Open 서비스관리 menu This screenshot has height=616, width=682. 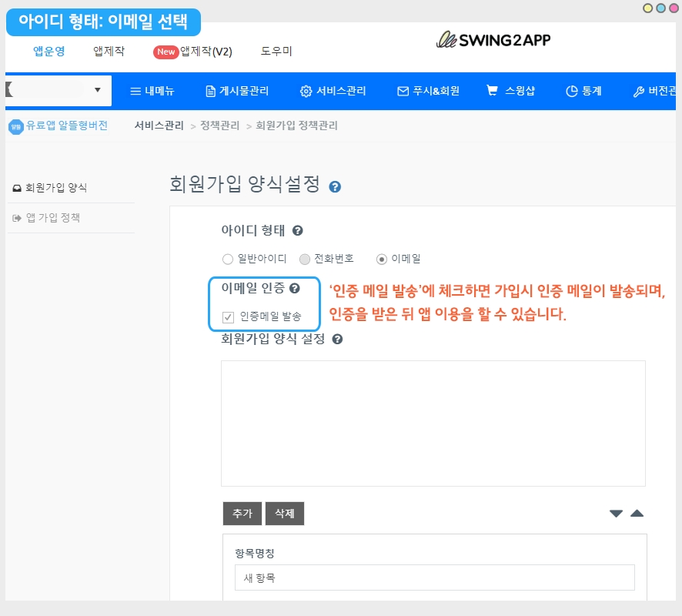(333, 91)
